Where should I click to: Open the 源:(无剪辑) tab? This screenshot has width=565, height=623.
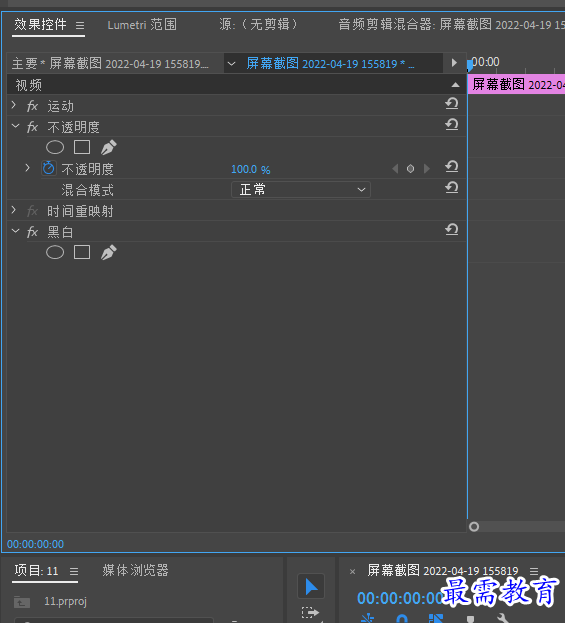click(x=258, y=25)
